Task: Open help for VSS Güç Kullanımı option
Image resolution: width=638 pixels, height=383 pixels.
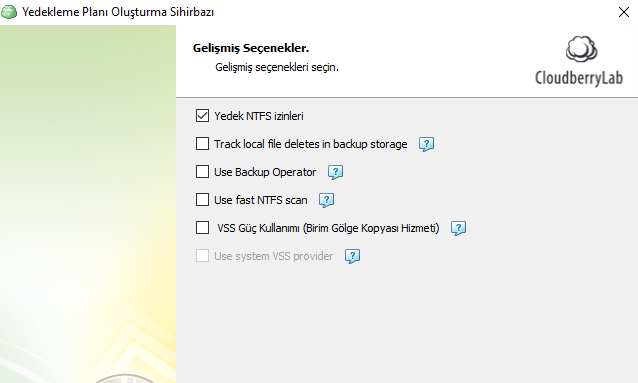Action: point(458,228)
